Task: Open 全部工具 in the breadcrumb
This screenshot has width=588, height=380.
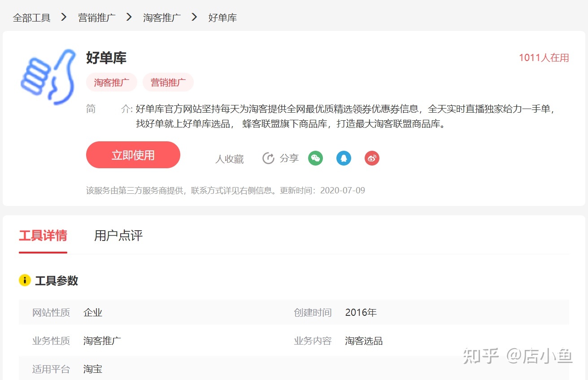Action: tap(31, 18)
